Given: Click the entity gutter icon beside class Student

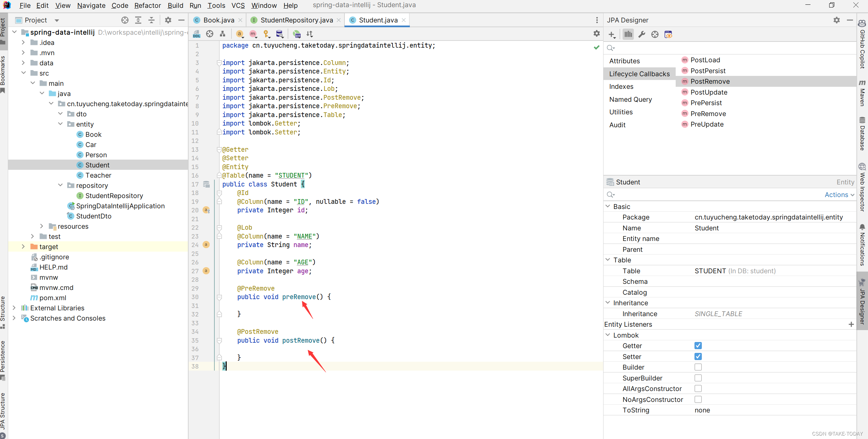Looking at the screenshot, I should 206,184.
